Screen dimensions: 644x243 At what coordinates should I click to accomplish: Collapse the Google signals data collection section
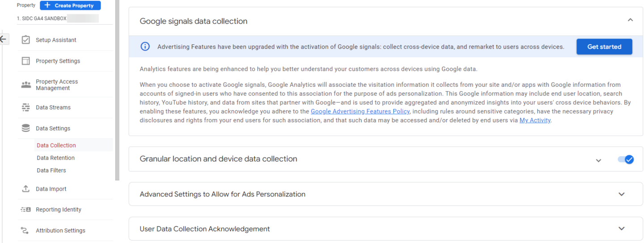(630, 20)
